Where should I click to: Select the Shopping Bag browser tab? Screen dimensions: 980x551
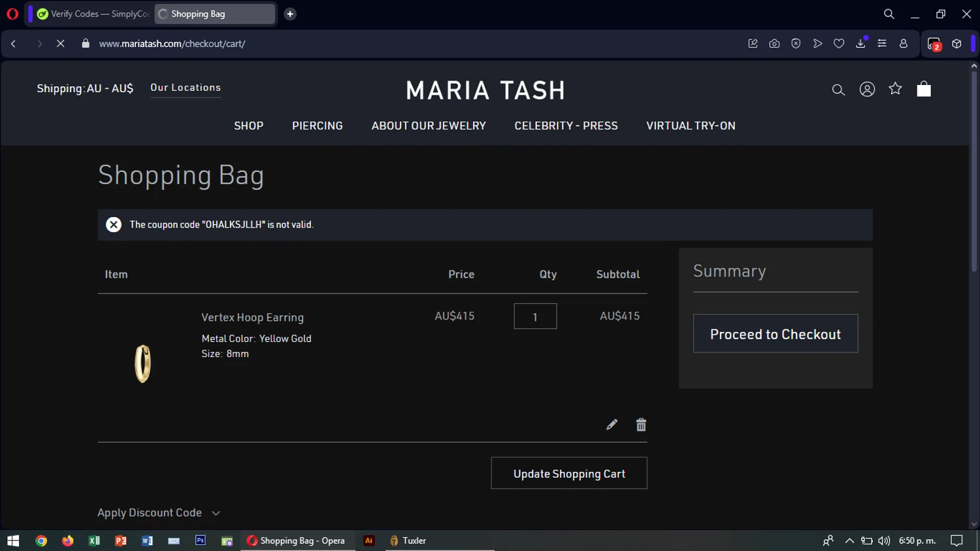click(x=214, y=14)
